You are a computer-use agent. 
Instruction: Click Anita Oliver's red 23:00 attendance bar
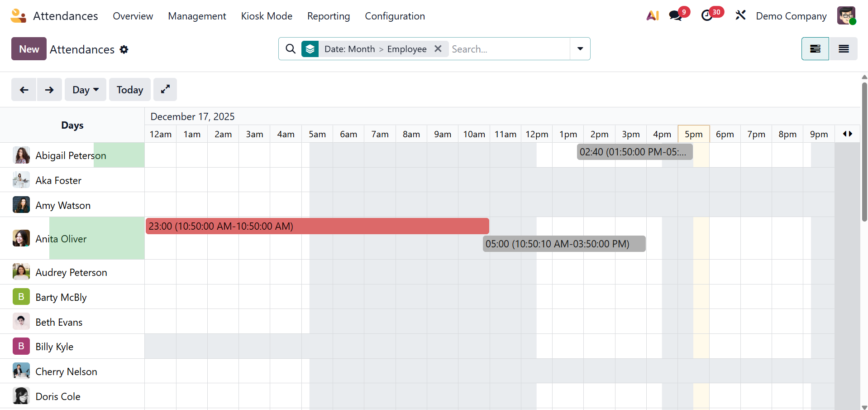tap(317, 226)
